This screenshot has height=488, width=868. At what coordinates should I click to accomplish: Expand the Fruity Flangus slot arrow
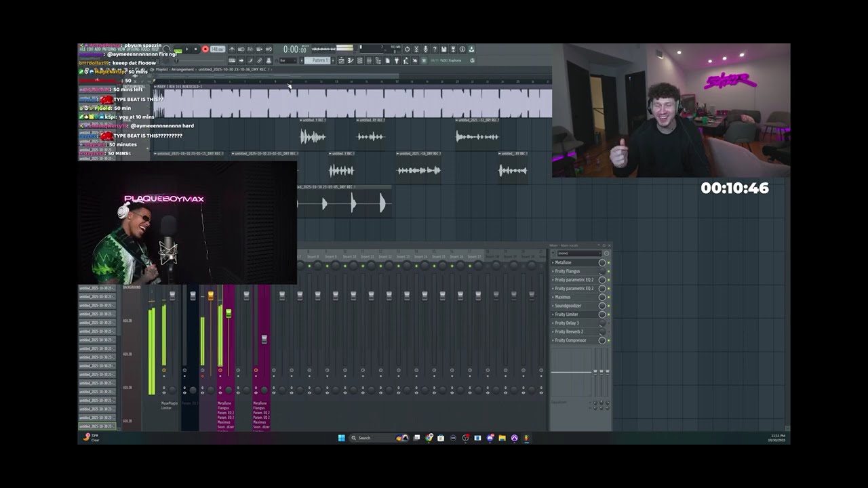tap(553, 271)
